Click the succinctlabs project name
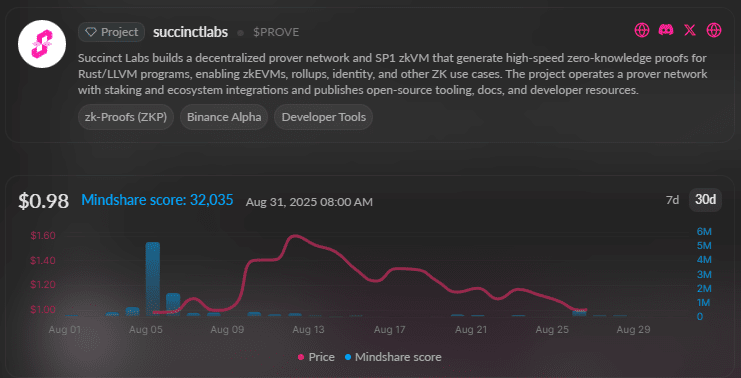Viewport: 741px width, 378px height. [x=190, y=32]
